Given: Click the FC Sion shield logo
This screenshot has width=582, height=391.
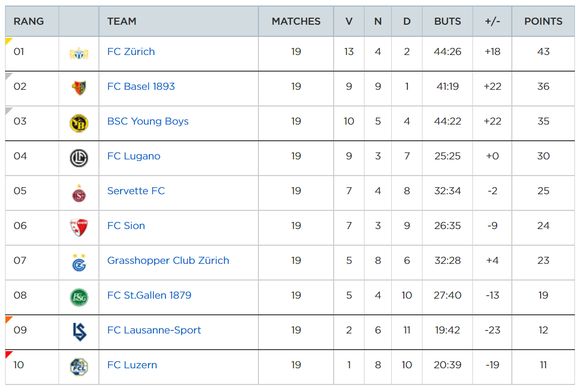Looking at the screenshot, I should (79, 228).
